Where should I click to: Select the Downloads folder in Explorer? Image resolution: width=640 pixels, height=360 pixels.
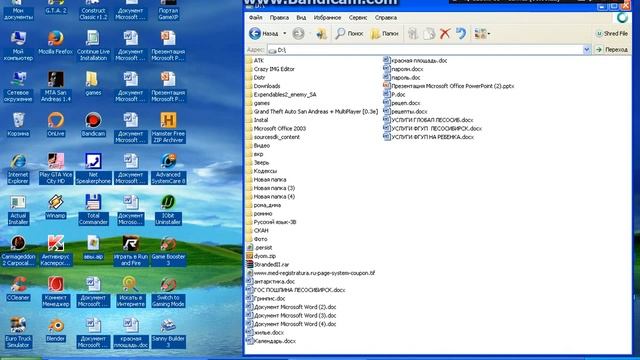[x=263, y=86]
